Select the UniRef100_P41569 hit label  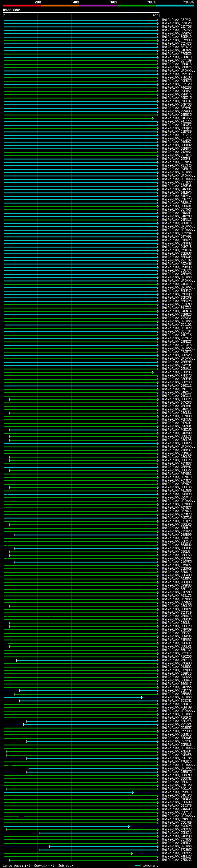pyautogui.click(x=176, y=491)
